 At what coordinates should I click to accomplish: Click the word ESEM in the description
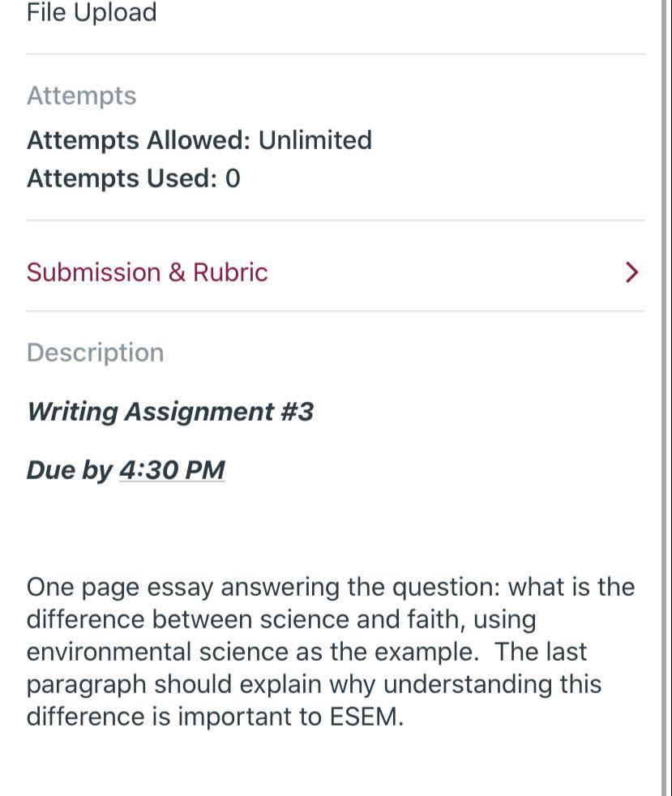click(x=366, y=717)
